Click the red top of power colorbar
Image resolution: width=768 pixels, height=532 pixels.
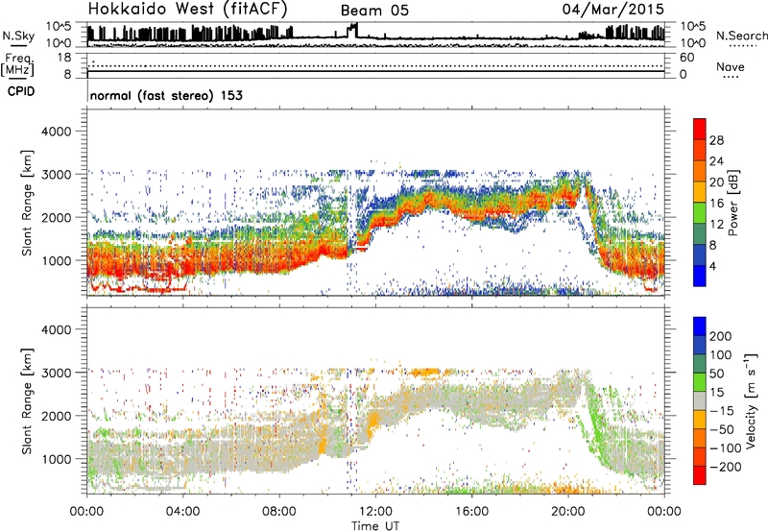(700, 129)
